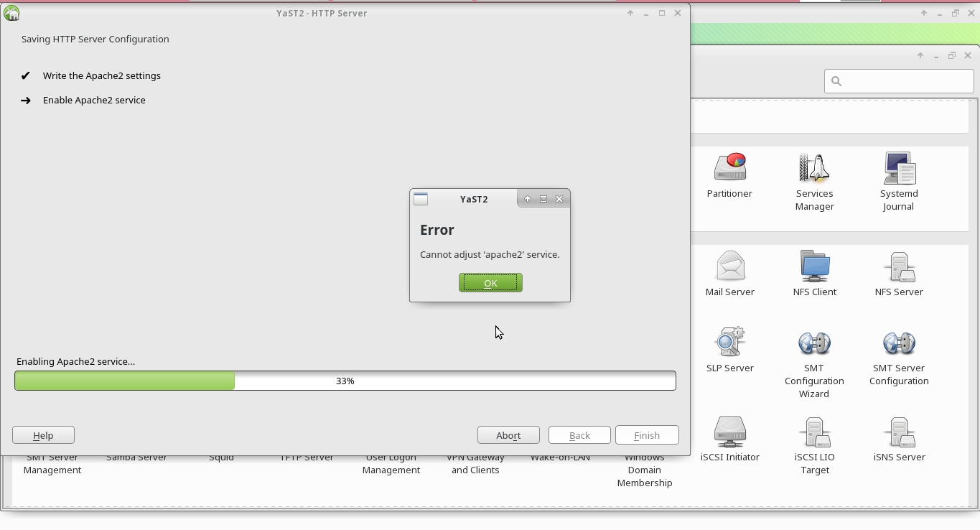Maximize the YaST2 error dialog
The width and height of the screenshot is (980, 530).
pos(543,199)
